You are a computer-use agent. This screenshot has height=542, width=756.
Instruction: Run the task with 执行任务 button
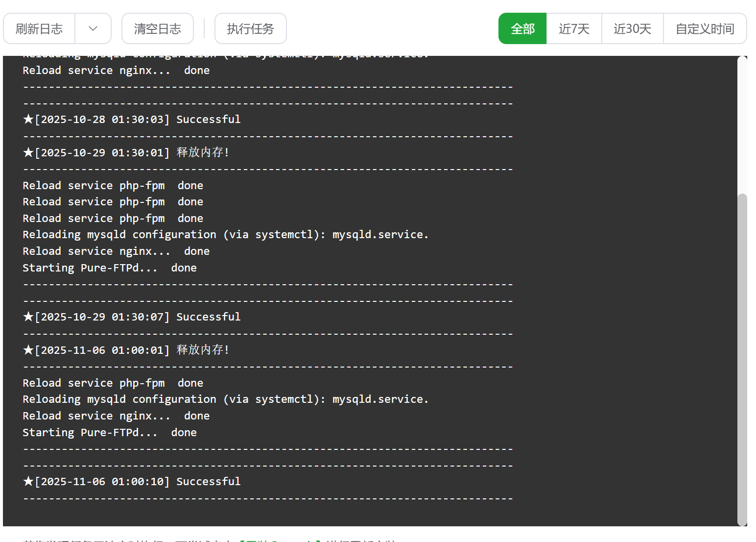(250, 28)
